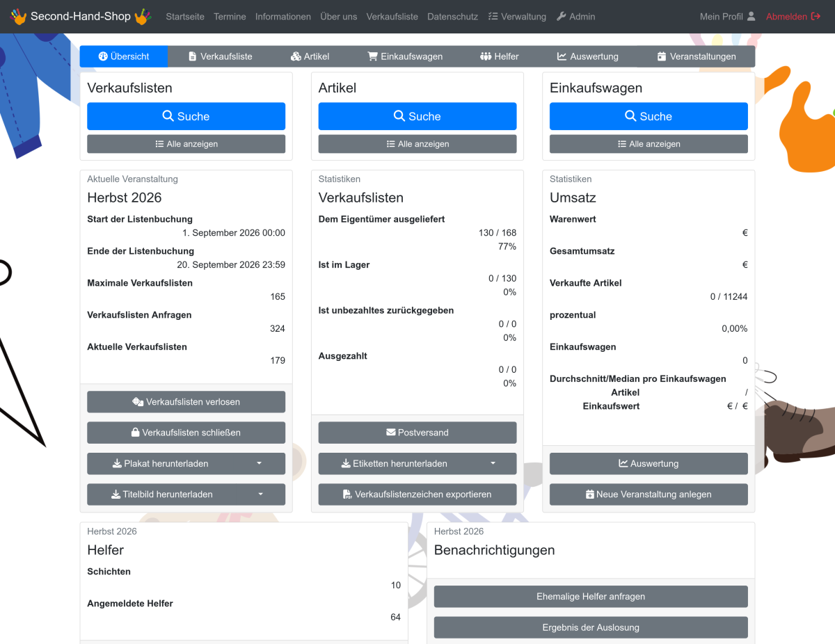
Task: Click the chart icon on Auswertung tab
Action: click(x=562, y=56)
